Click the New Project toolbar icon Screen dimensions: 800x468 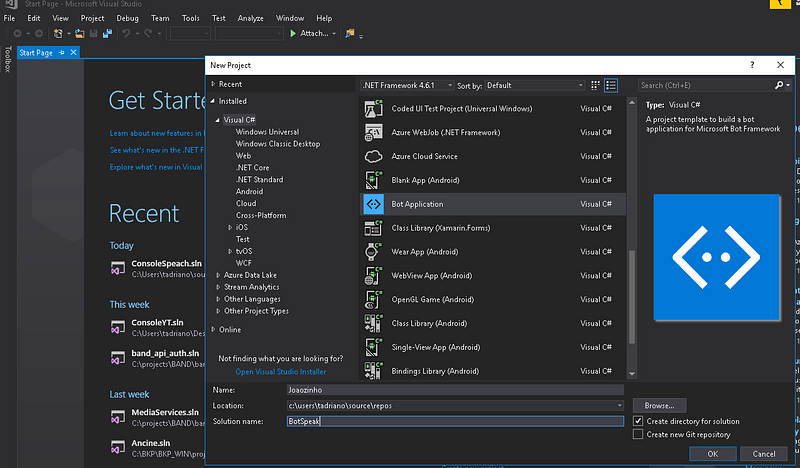[x=58, y=34]
